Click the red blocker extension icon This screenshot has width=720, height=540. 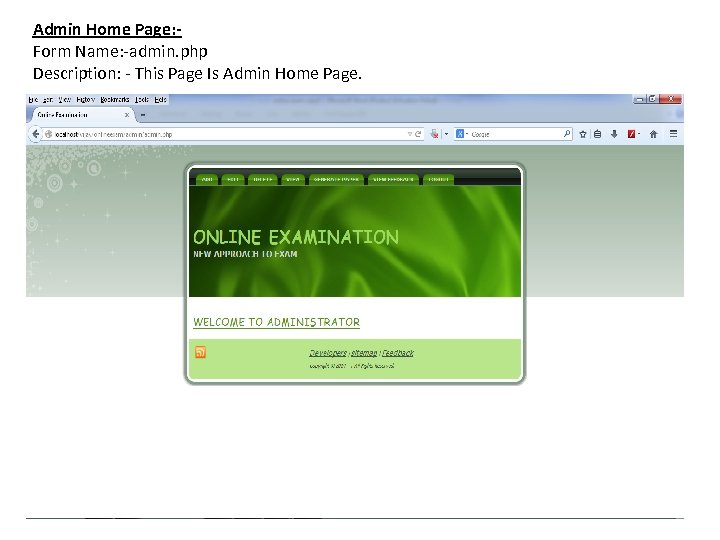click(x=434, y=134)
